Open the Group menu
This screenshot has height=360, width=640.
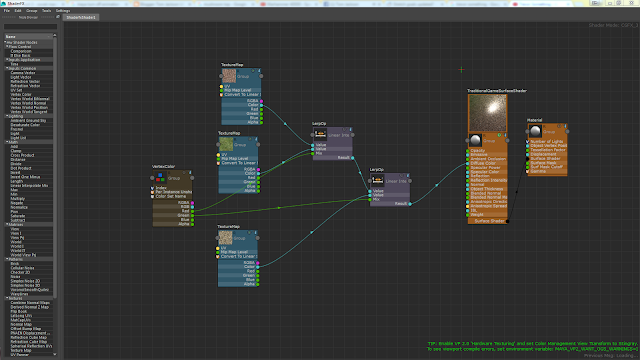click(x=31, y=11)
